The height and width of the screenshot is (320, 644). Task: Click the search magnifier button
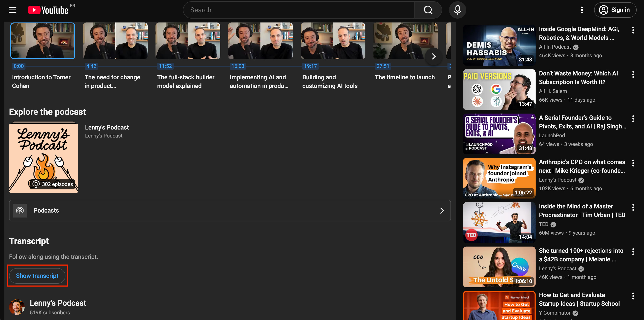428,10
